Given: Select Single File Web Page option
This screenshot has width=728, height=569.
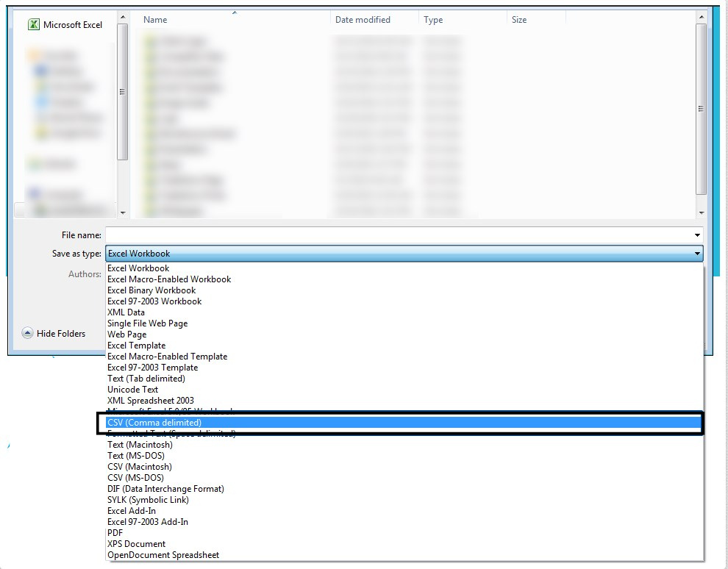Looking at the screenshot, I should (404, 323).
